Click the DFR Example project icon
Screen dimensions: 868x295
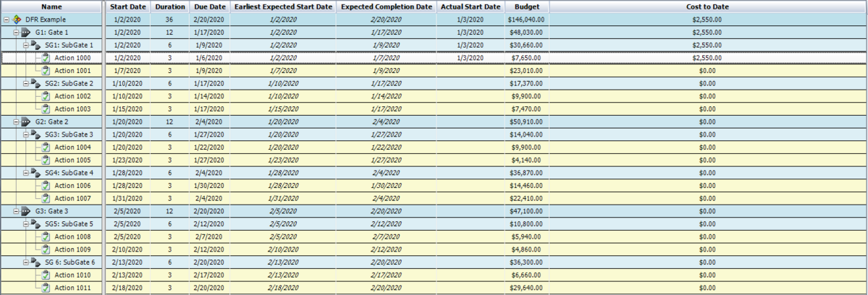17,20
